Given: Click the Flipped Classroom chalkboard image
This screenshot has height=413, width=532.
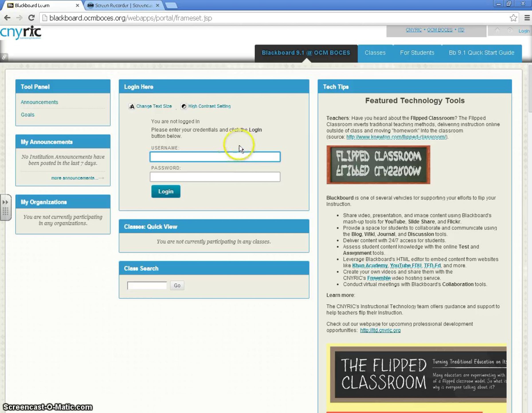Looking at the screenshot, I should click(x=378, y=165).
